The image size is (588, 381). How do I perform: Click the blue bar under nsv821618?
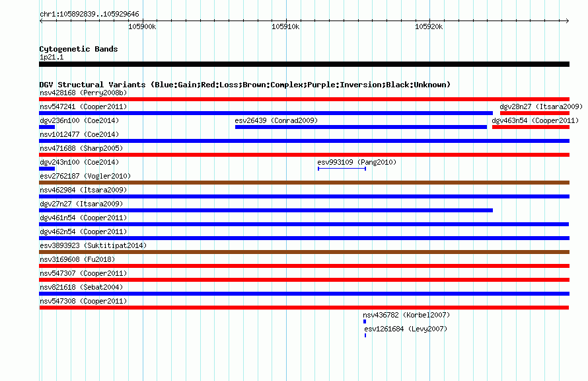tap(304, 294)
